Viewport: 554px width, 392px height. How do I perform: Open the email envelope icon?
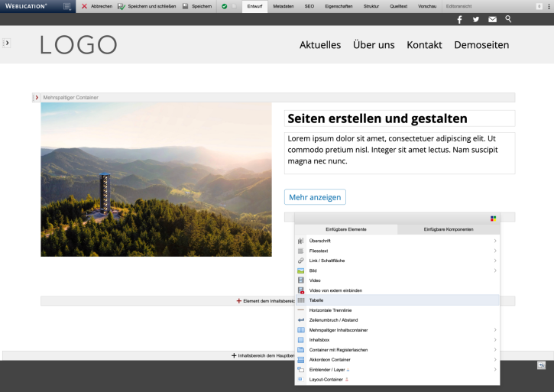tap(493, 20)
